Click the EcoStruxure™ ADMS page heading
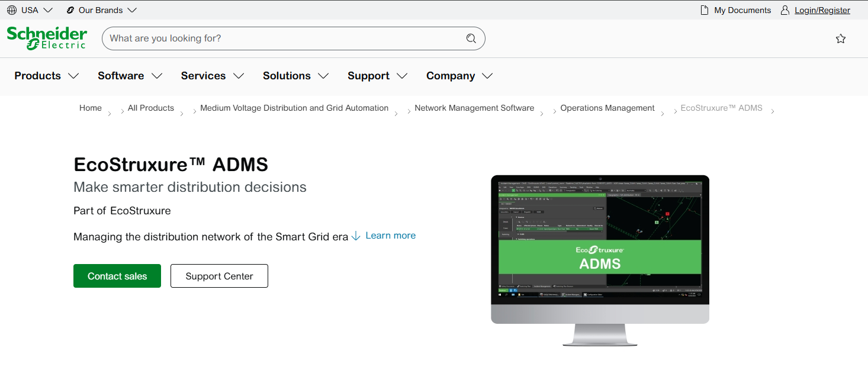Viewport: 868px width, 386px height. [171, 164]
